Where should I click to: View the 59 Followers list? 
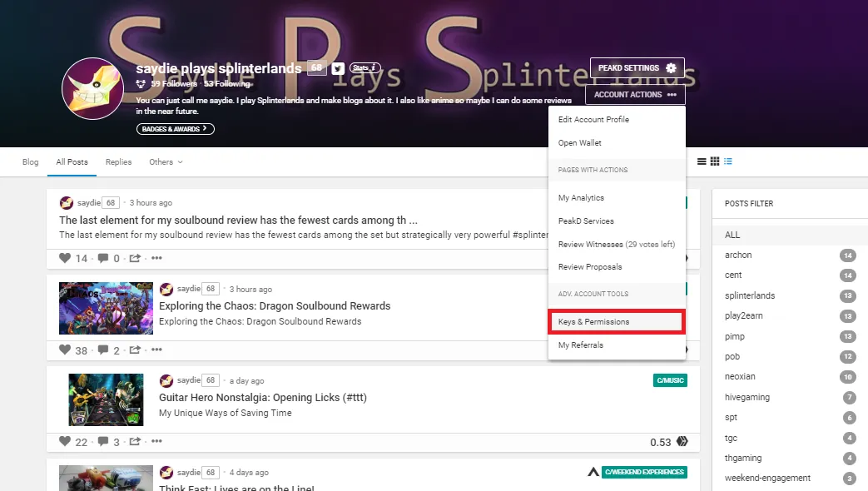tap(173, 83)
